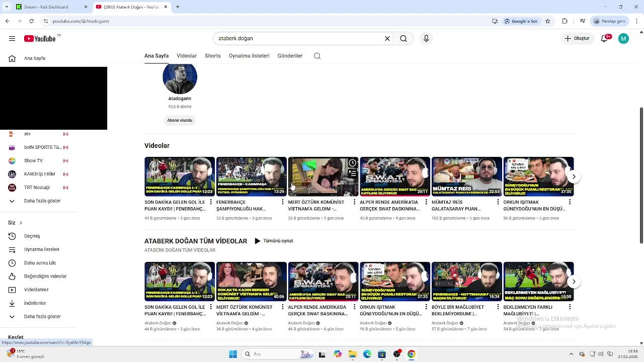Open TRT Nostalji subscription channel
644x362 pixels.
(x=37, y=188)
